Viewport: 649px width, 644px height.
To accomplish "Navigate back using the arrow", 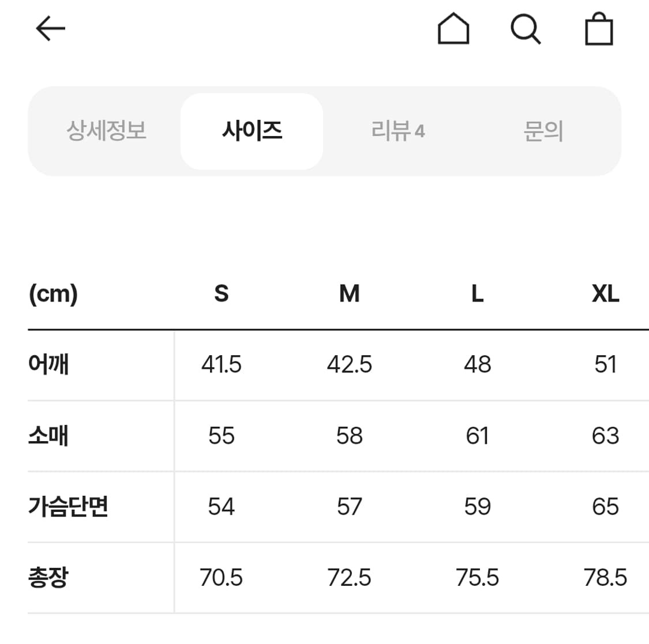I will (51, 28).
